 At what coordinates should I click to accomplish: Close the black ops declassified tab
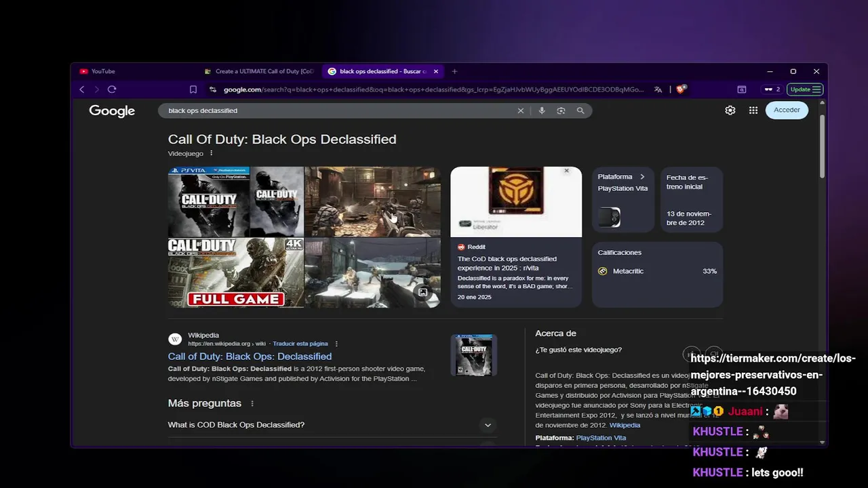coord(436,71)
